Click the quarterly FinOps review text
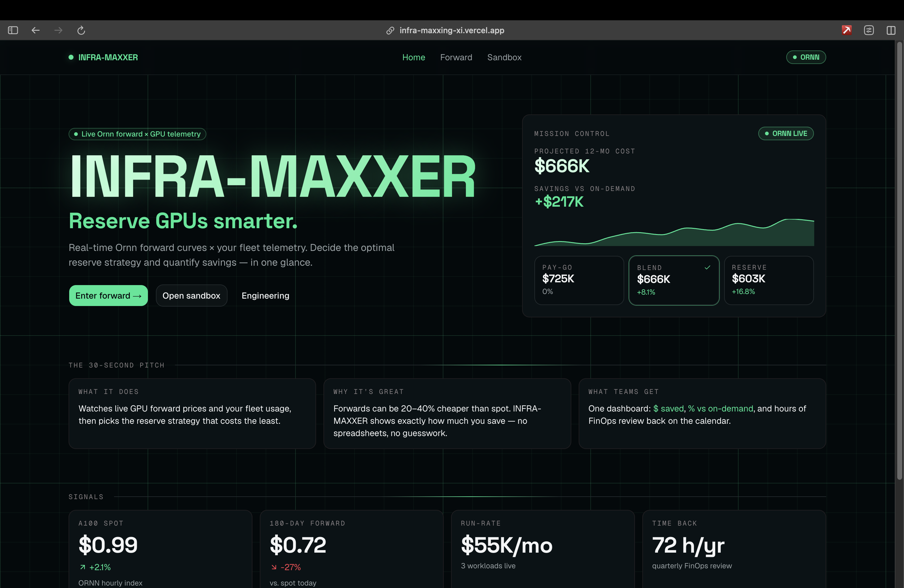 [692, 566]
